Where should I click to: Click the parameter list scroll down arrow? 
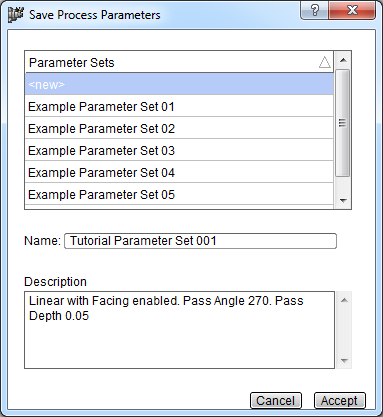point(343,200)
